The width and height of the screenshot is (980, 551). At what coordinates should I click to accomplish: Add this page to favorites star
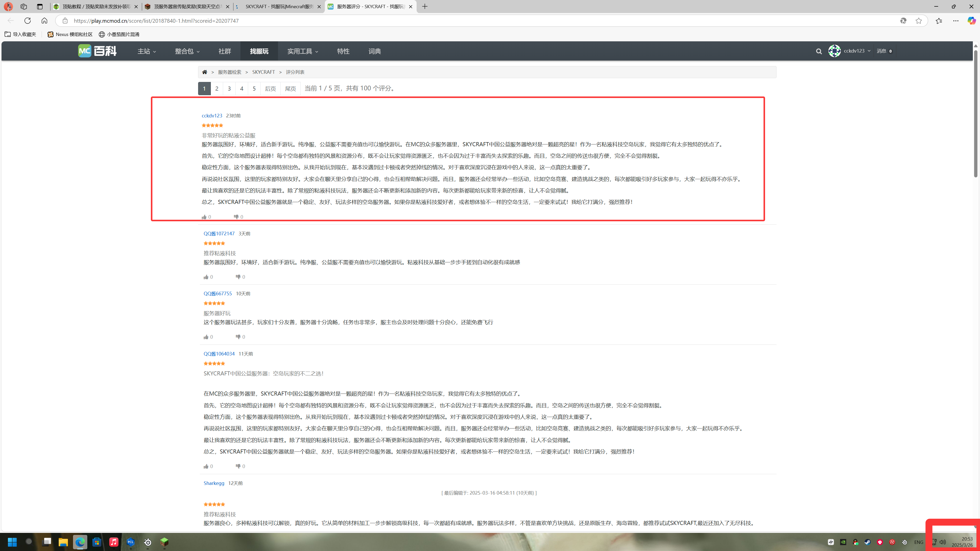tap(919, 20)
